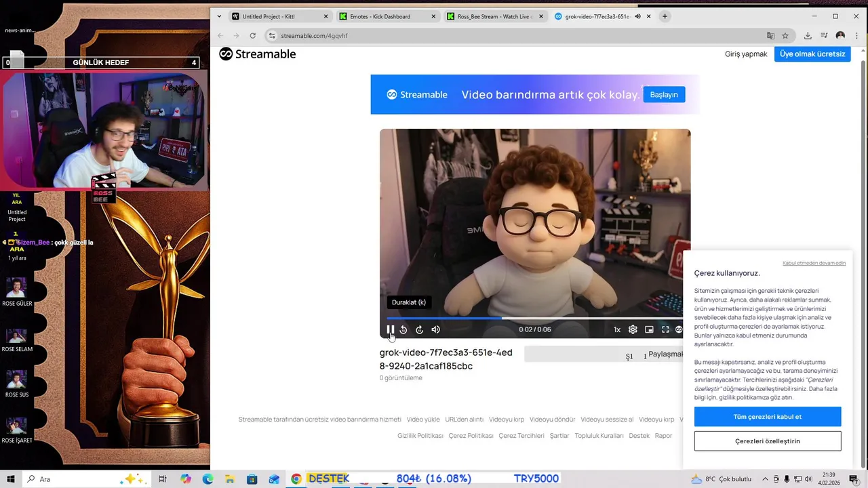The image size is (868, 488).
Task: Expand the tab search dropdown arrow
Action: pyautogui.click(x=218, y=16)
